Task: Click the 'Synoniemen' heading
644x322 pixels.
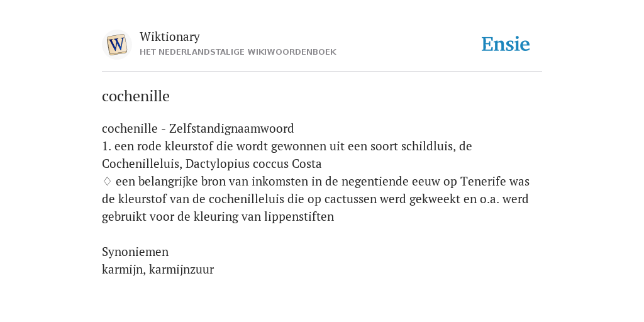Action: click(135, 252)
